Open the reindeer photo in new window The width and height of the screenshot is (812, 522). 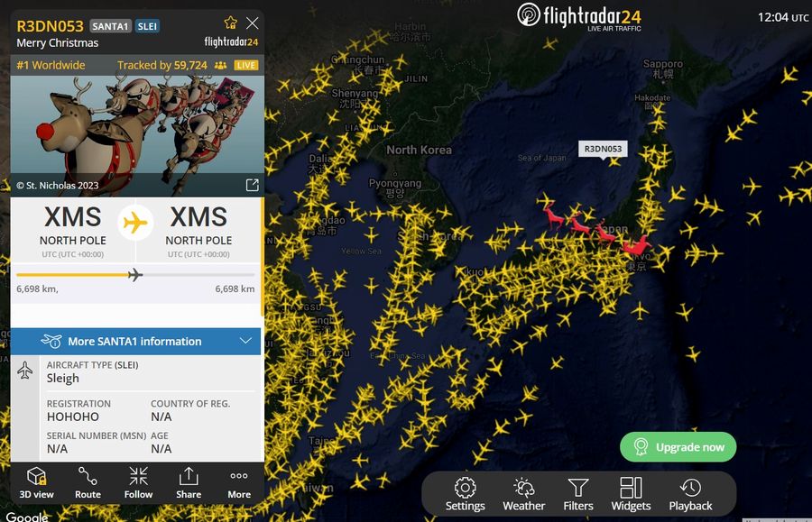pos(253,185)
